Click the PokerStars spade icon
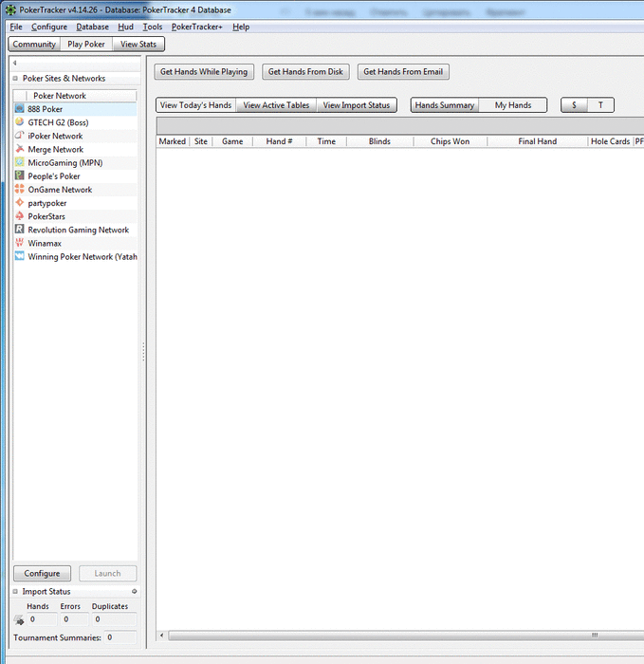 20,216
